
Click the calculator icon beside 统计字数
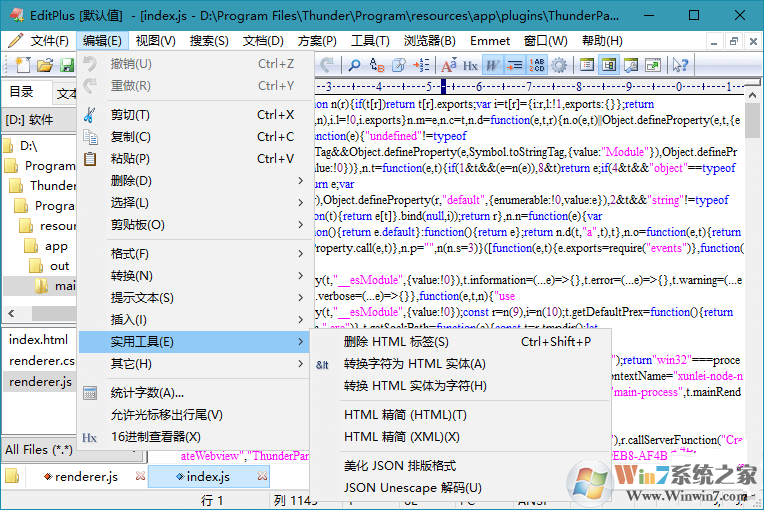90,393
